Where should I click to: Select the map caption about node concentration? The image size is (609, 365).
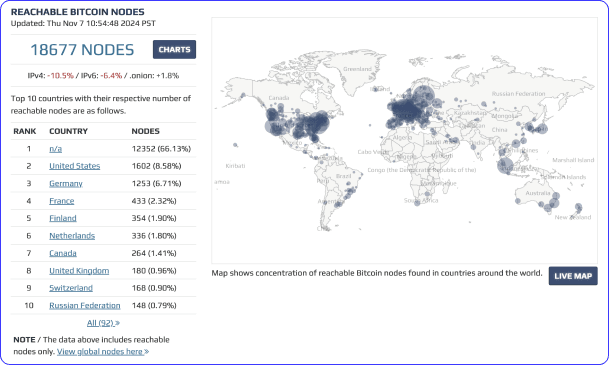pos(377,273)
